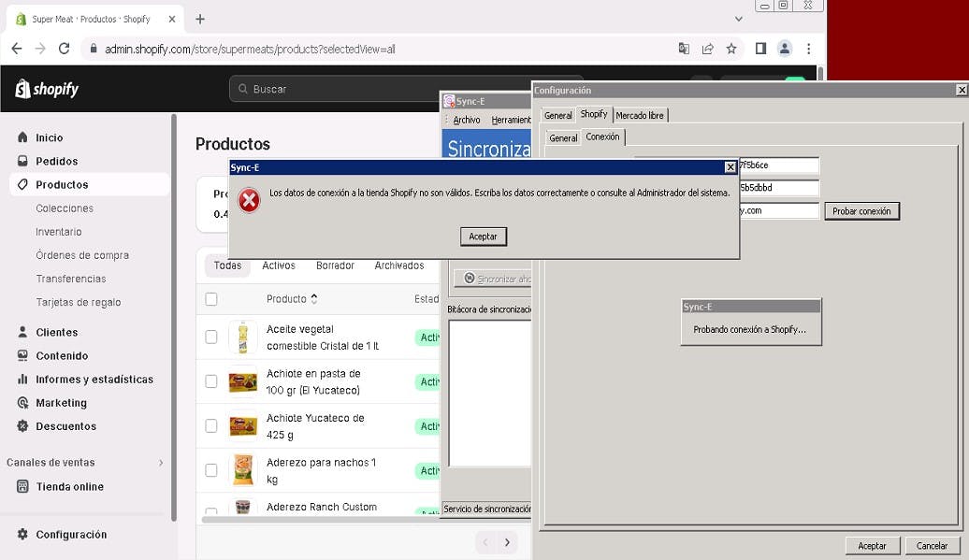969x560 pixels.
Task: Open Chrome three-dot menu
Action: coord(808,49)
